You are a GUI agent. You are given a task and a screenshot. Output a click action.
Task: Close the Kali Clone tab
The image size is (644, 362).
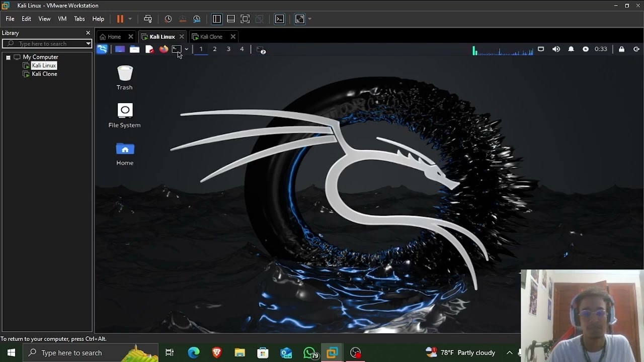click(233, 37)
